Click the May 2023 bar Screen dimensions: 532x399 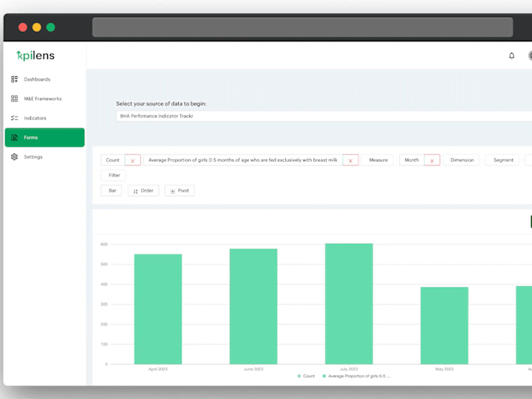pyautogui.click(x=445, y=326)
